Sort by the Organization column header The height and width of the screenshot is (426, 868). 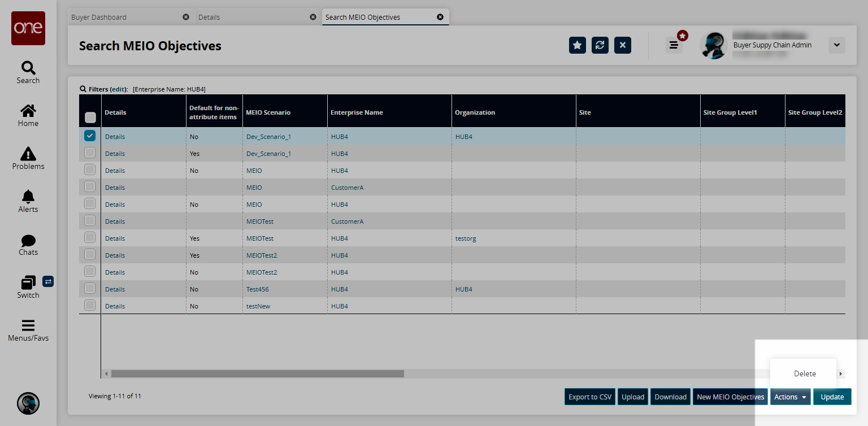coord(514,112)
